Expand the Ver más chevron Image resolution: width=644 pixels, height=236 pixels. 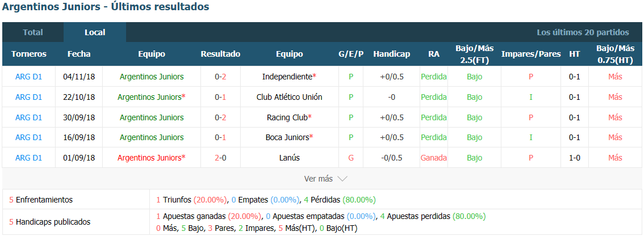click(342, 179)
